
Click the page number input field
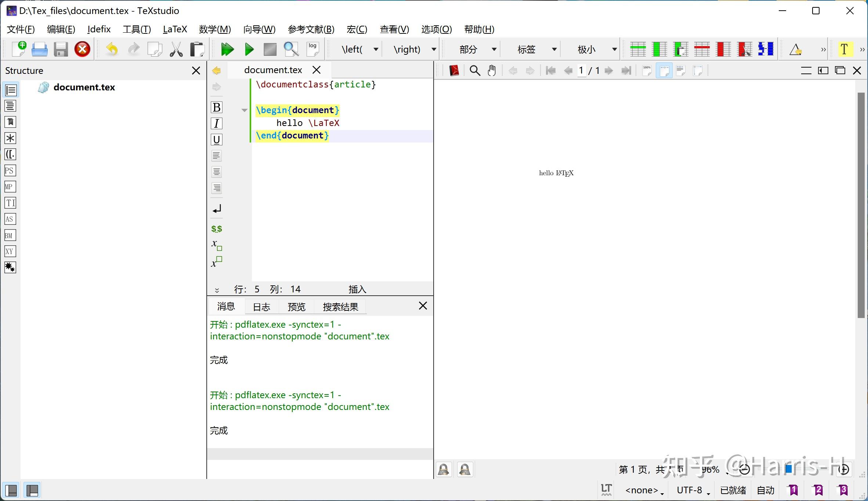click(x=582, y=70)
